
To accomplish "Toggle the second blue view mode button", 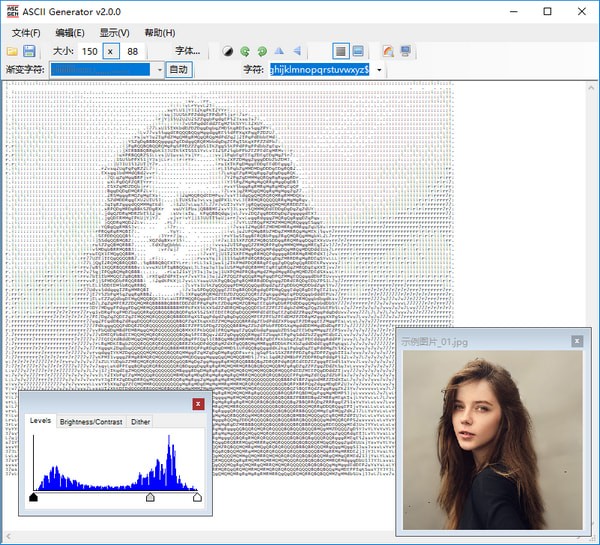I will click(358, 51).
